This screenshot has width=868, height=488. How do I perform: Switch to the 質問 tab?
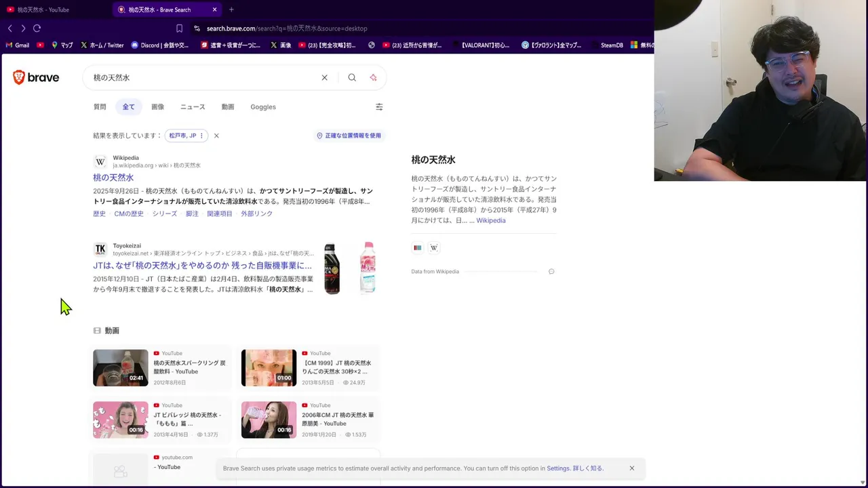click(100, 106)
